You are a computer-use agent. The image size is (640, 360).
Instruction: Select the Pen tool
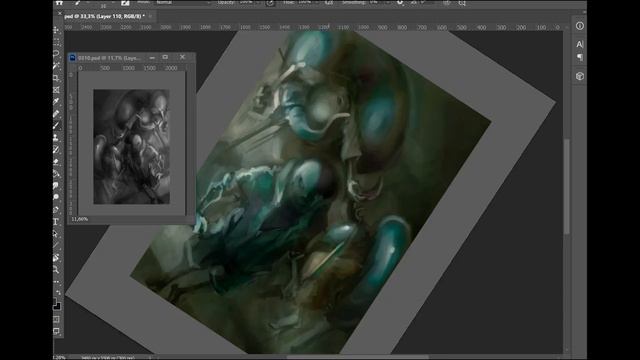coord(56,210)
